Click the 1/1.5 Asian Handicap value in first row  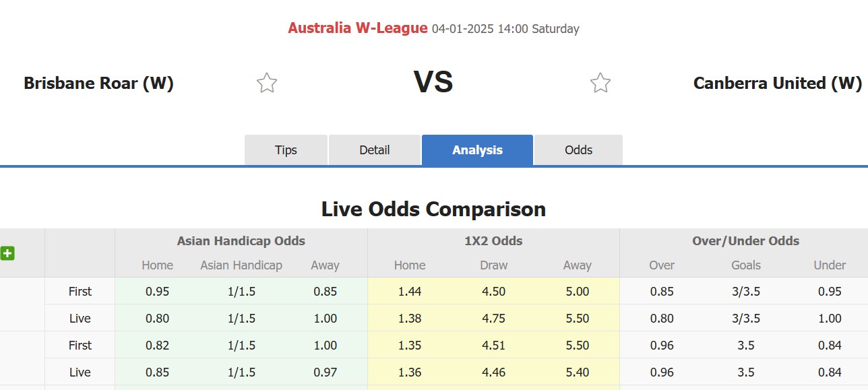[x=241, y=291]
